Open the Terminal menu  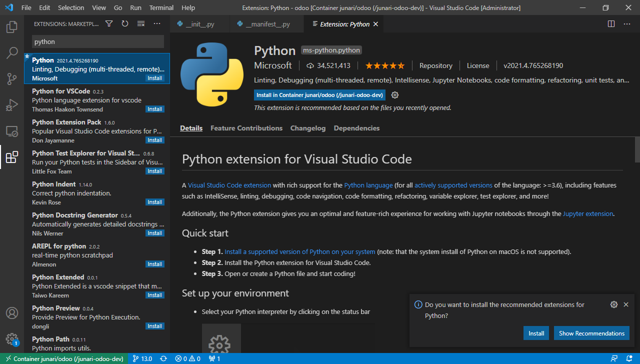pyautogui.click(x=161, y=8)
